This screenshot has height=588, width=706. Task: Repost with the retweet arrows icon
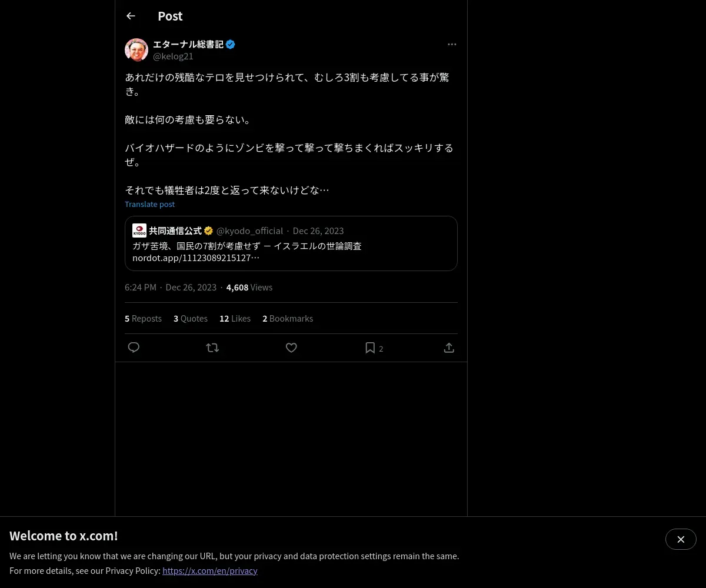coord(212,348)
